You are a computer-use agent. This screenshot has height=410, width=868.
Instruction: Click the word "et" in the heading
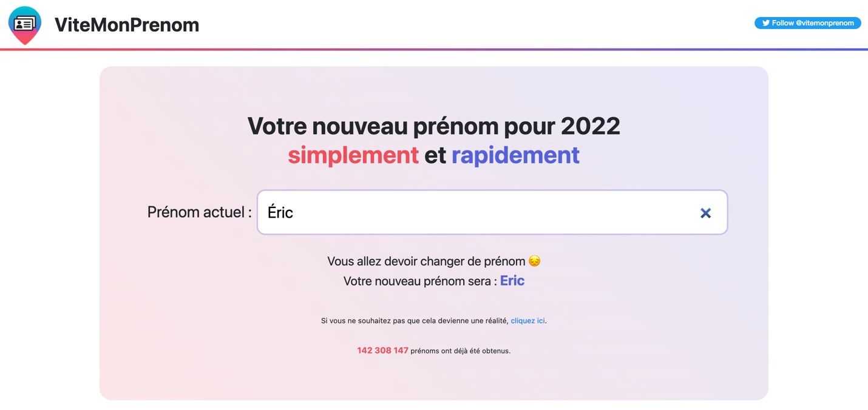coord(435,155)
